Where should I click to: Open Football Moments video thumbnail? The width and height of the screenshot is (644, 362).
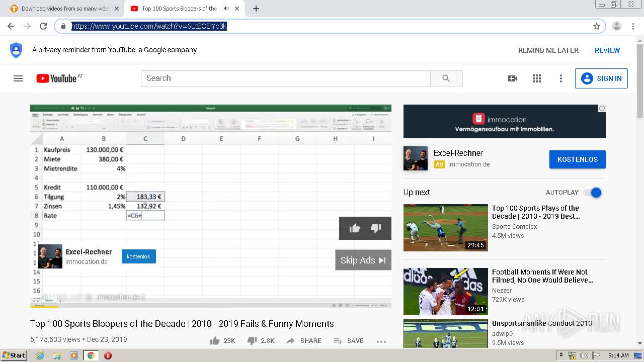(446, 292)
